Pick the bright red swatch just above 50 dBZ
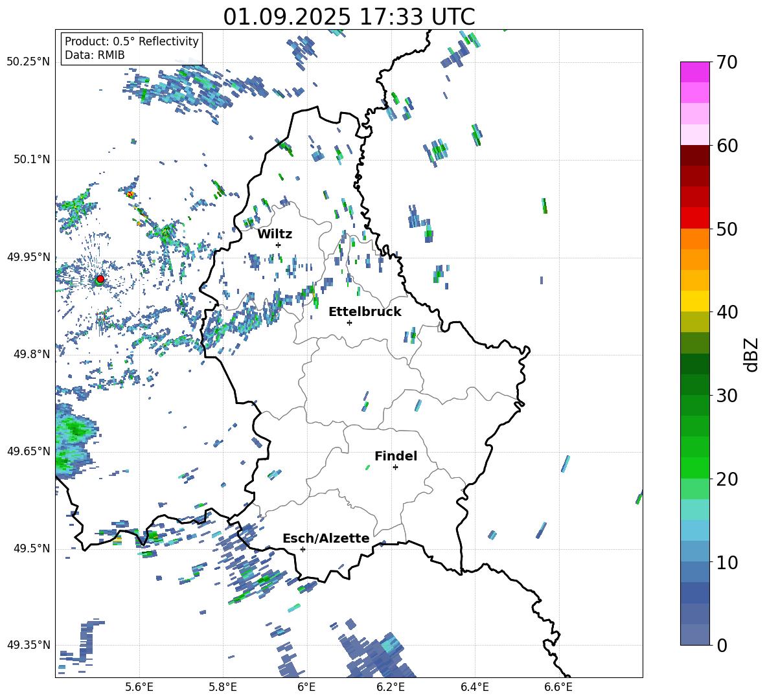The height and width of the screenshot is (700, 767). (694, 218)
